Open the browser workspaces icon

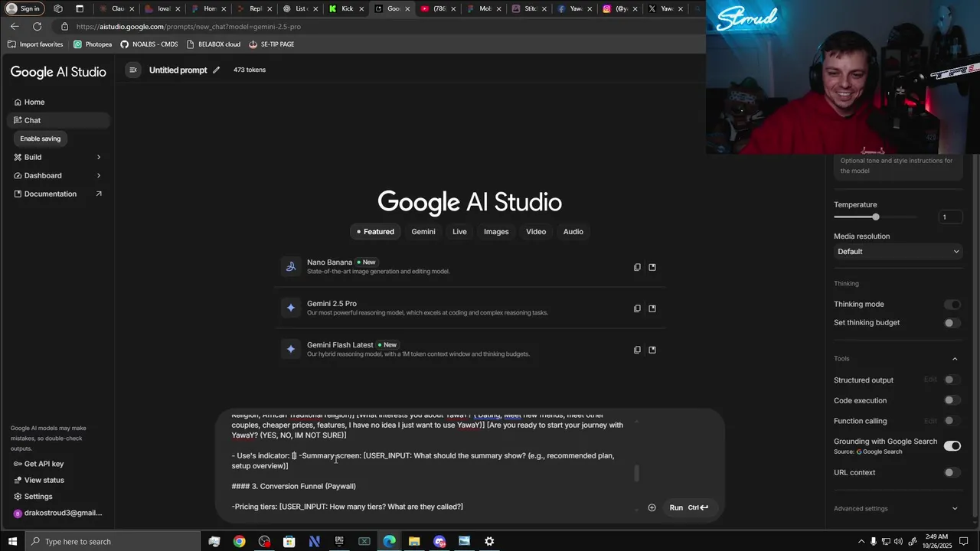(x=57, y=9)
